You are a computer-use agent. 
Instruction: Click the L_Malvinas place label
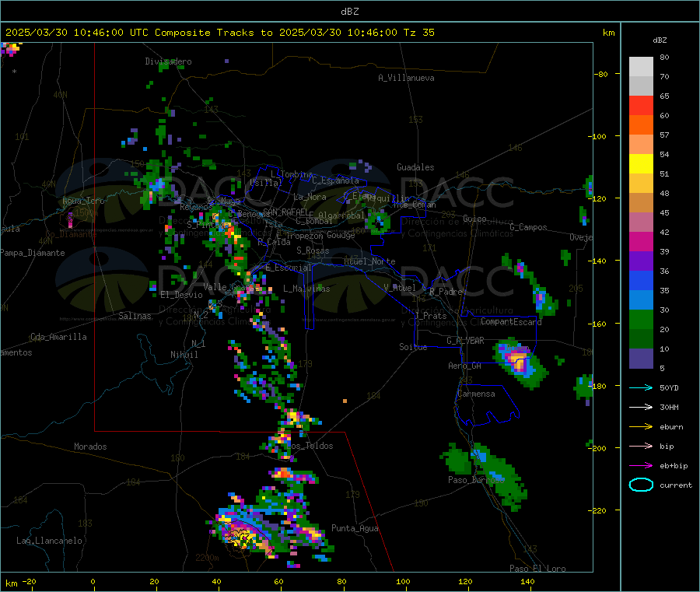tap(306, 289)
